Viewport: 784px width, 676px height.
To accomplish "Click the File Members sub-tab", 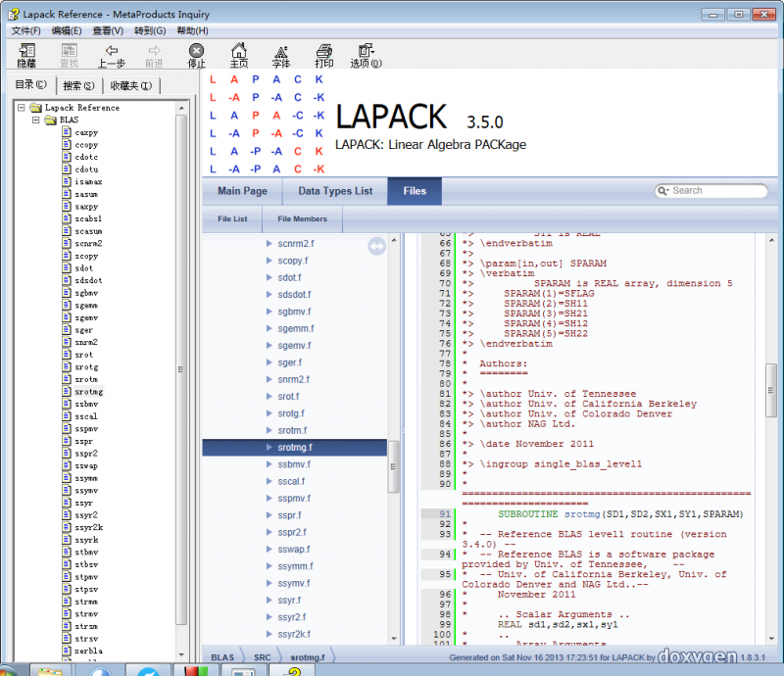I will [302, 218].
